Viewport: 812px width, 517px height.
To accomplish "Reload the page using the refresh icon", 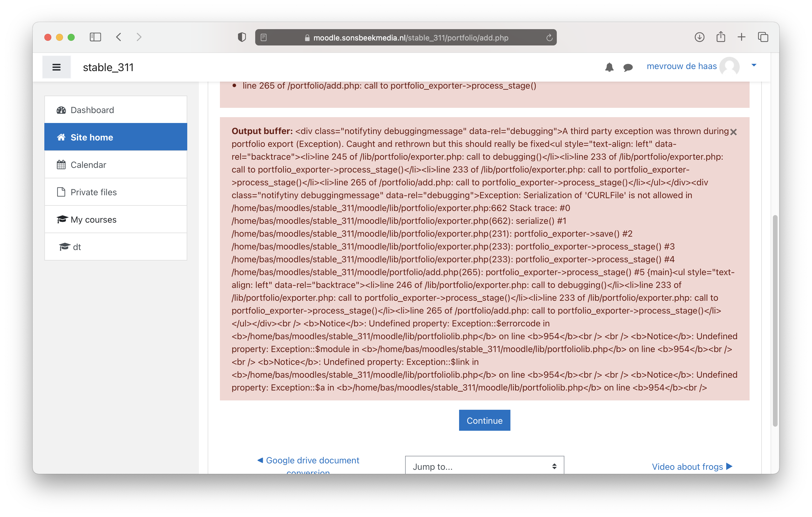I will click(549, 37).
